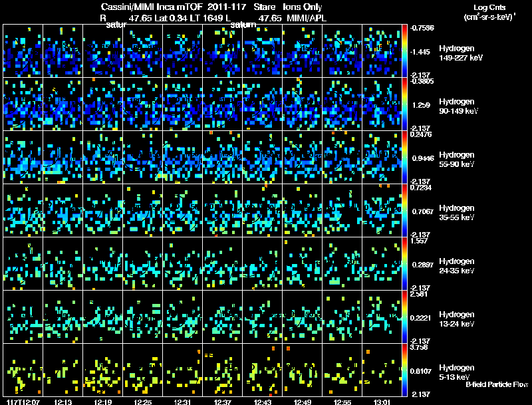Image resolution: width=532 pixels, height=405 pixels.
Task: Select the 149-227 keV panel at 12:49
Action: tap(303, 51)
